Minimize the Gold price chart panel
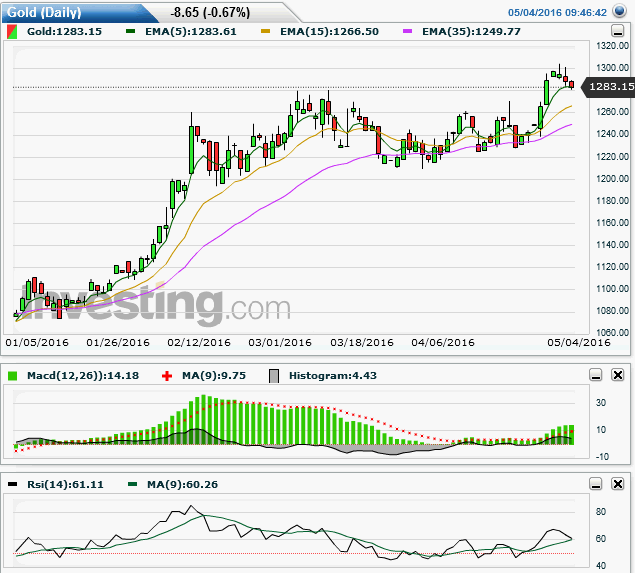The height and width of the screenshot is (573, 635). pyautogui.click(x=617, y=31)
